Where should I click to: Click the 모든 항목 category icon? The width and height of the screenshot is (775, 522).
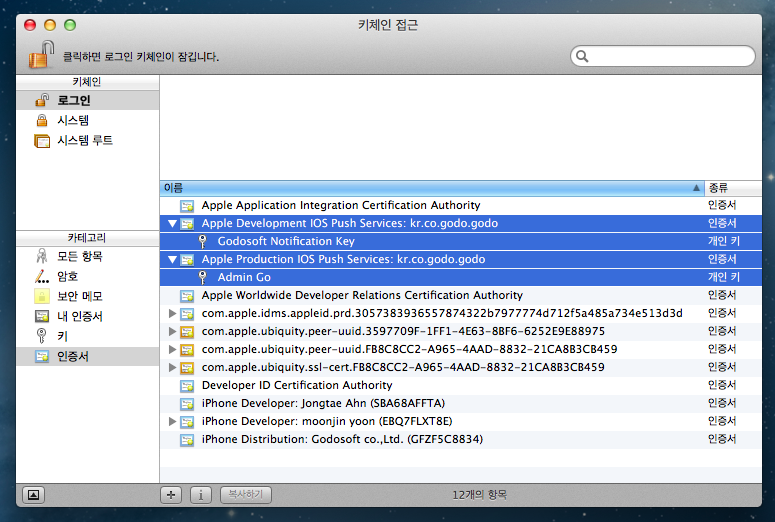pos(42,256)
